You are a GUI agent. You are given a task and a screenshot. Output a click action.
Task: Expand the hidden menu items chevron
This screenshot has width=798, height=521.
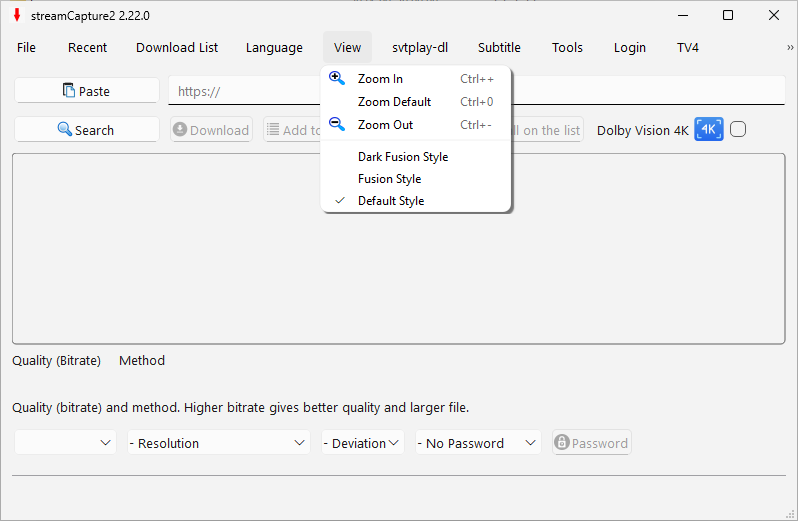[790, 47]
